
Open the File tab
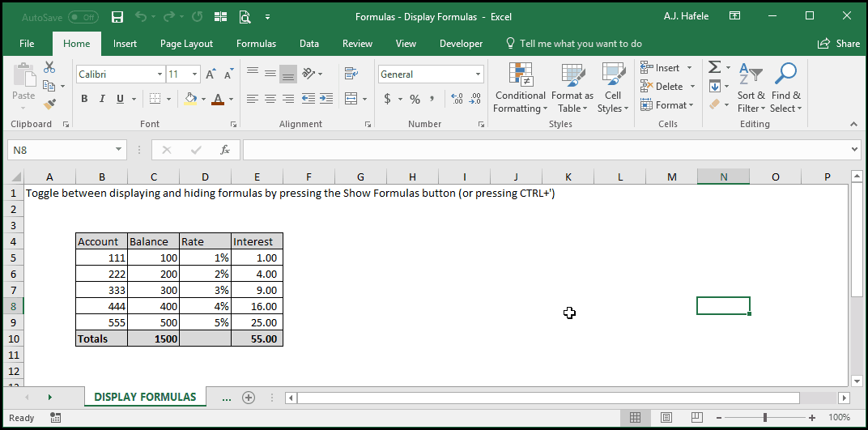27,44
